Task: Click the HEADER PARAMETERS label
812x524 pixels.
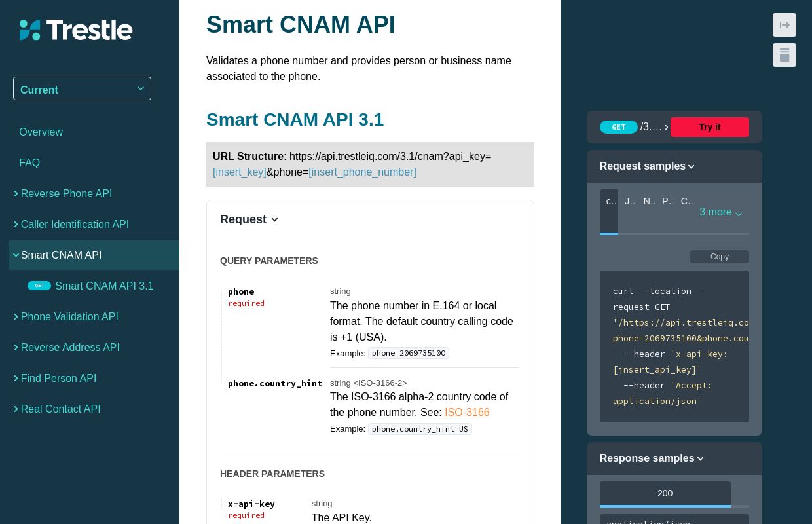Action: pos(272,474)
